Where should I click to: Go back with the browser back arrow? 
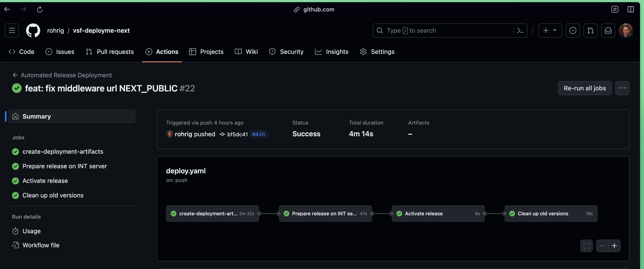pos(7,9)
